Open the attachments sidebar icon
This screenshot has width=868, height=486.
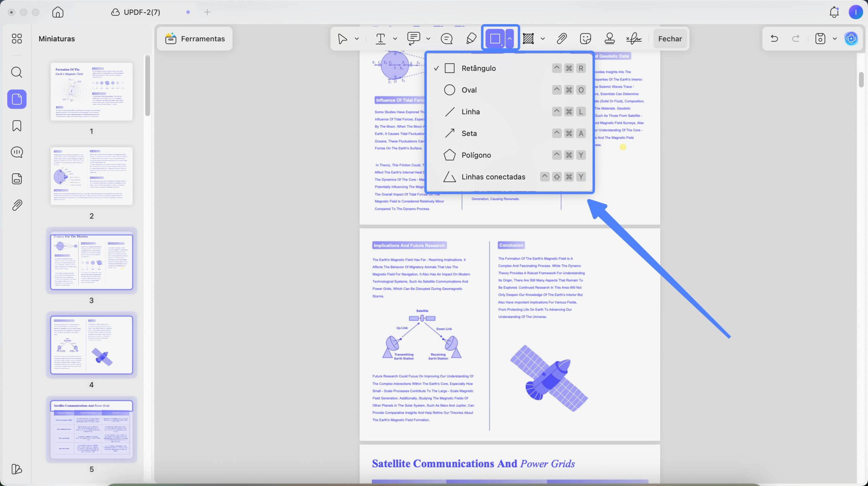pos(17,205)
